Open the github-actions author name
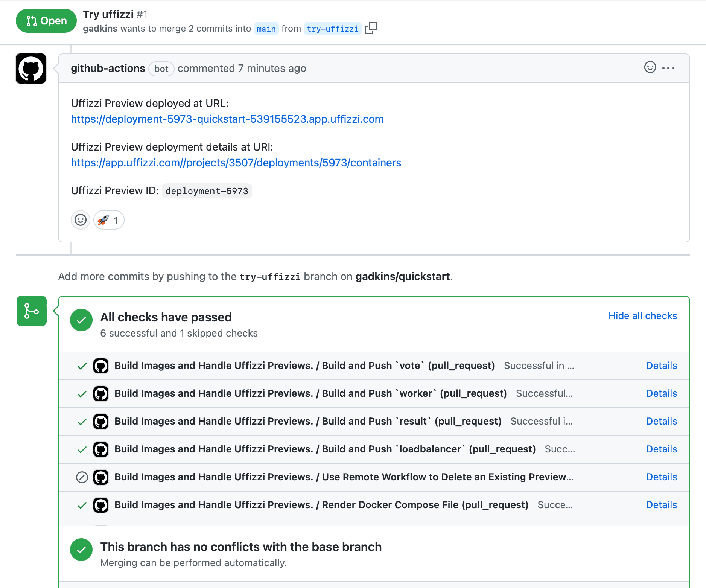The width and height of the screenshot is (706, 588). (108, 68)
